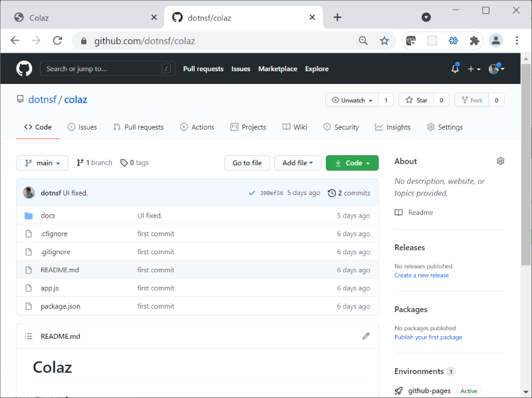Go to the Wiki tab
The height and width of the screenshot is (398, 532).
[x=295, y=127]
